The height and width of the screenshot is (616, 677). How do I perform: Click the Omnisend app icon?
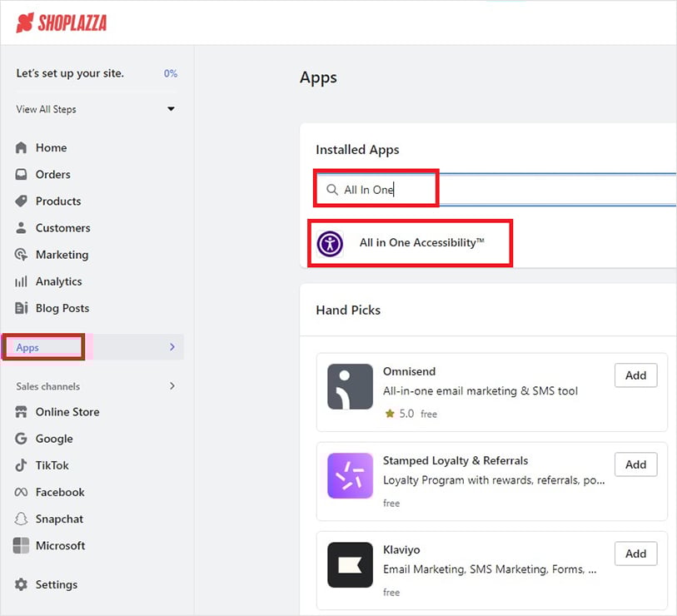pyautogui.click(x=350, y=386)
